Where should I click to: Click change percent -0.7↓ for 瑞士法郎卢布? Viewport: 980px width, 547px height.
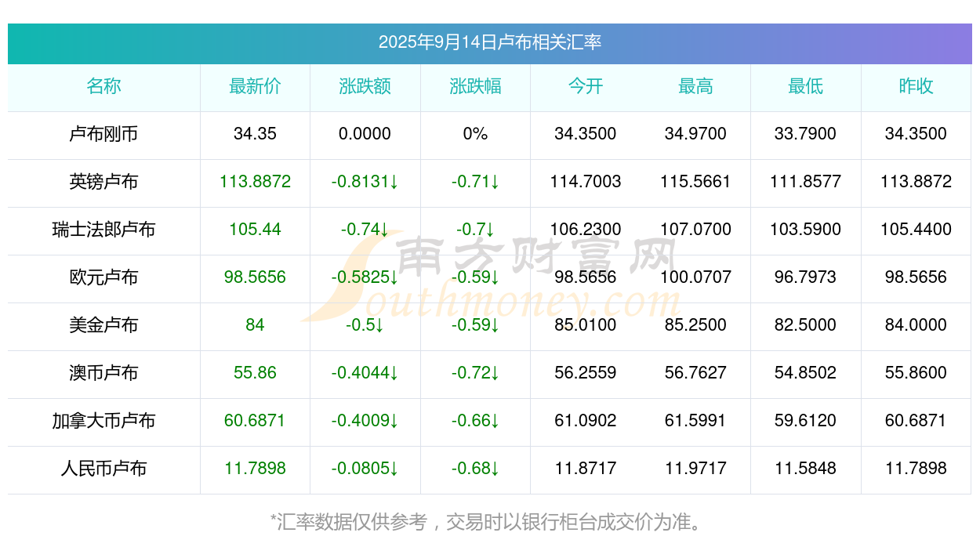[475, 230]
